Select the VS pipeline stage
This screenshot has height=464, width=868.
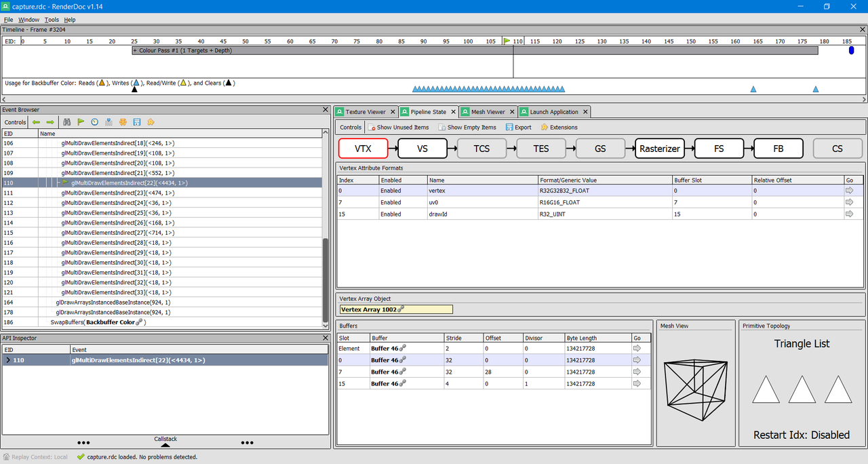click(422, 149)
